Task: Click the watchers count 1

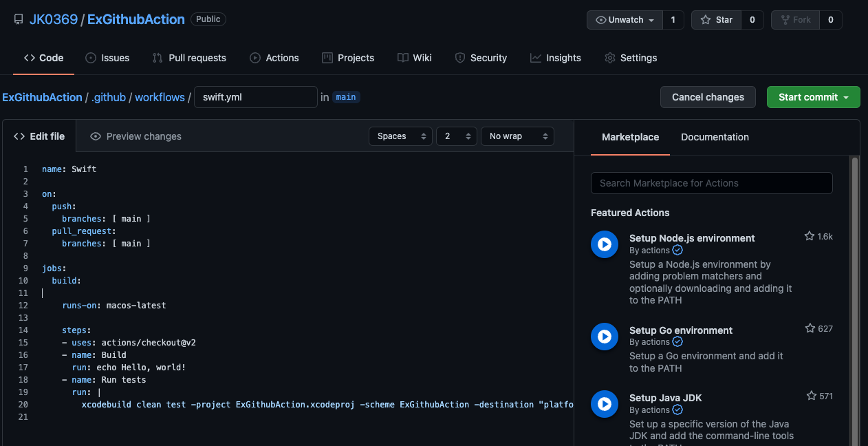Action: [673, 20]
